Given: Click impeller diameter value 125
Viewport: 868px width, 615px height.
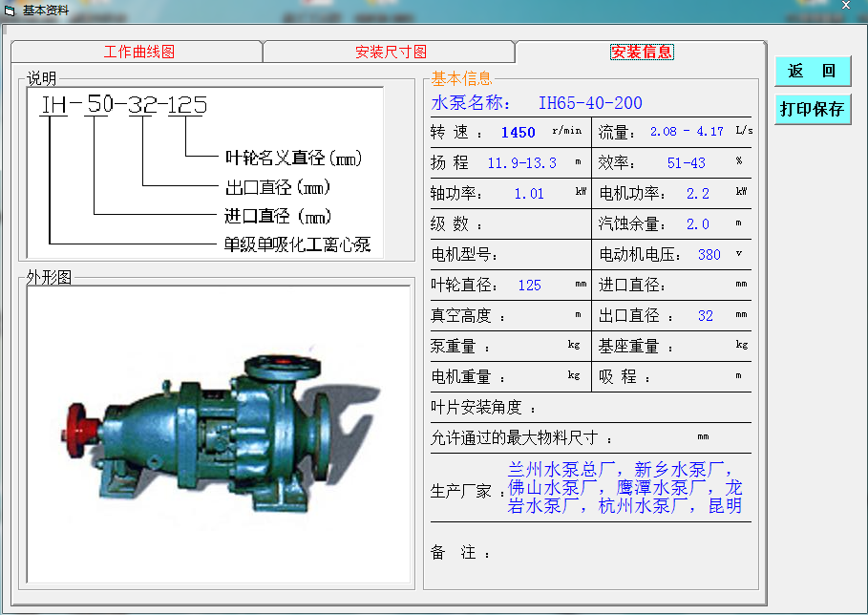Looking at the screenshot, I should point(529,286).
